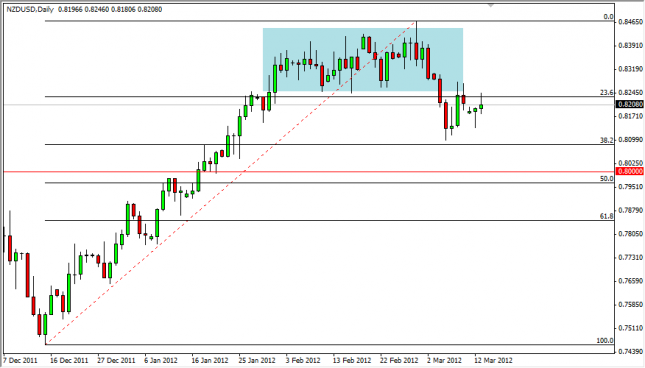
Task: Select the red horizontal line at 0.80000
Action: tap(309, 171)
